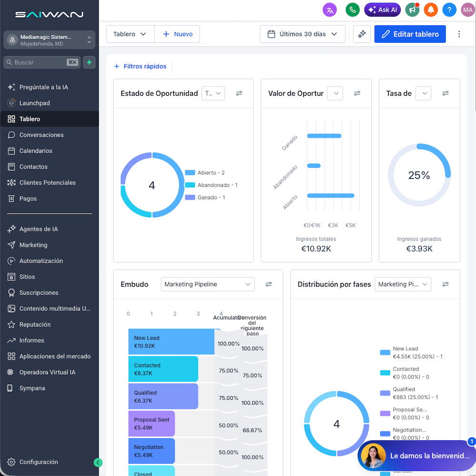Click the New Lead funnel bar

tap(171, 342)
